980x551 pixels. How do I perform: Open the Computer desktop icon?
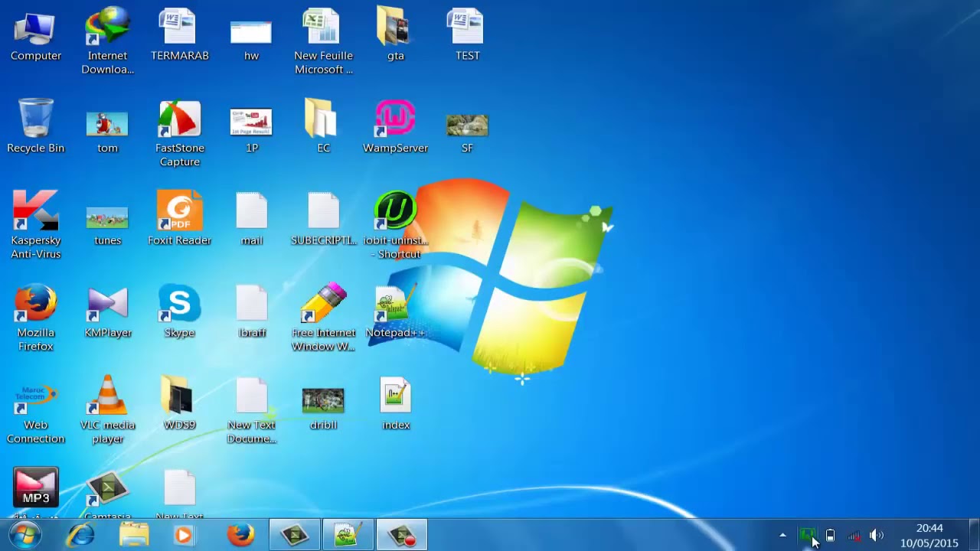tap(36, 35)
